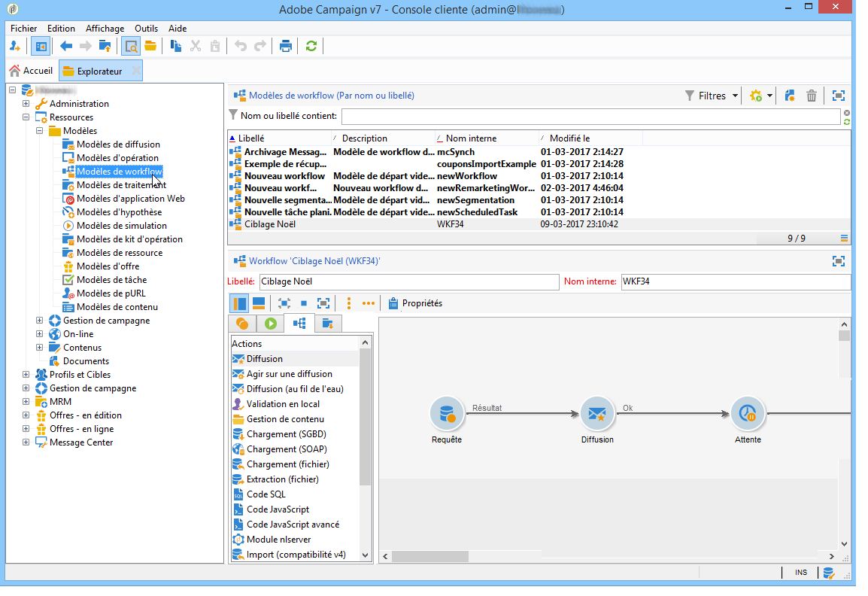Click the Nom interne field WKF34
This screenshot has width=868, height=596.
tap(736, 281)
